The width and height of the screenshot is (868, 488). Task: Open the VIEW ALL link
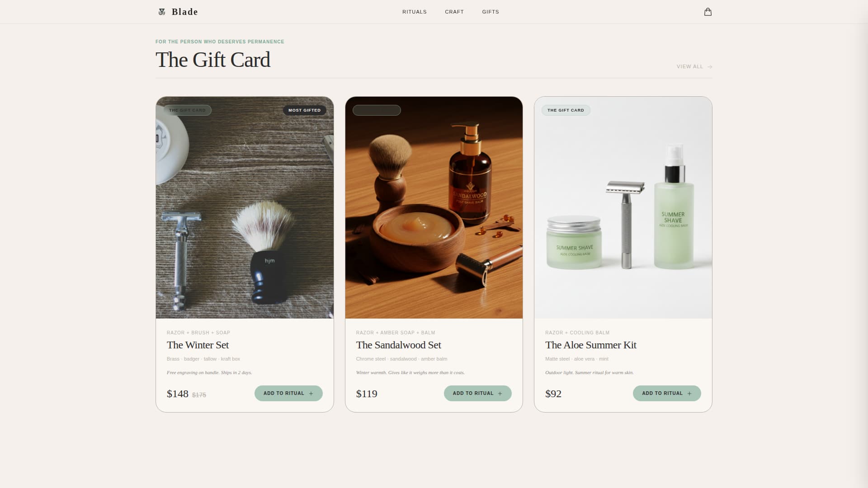pos(689,66)
